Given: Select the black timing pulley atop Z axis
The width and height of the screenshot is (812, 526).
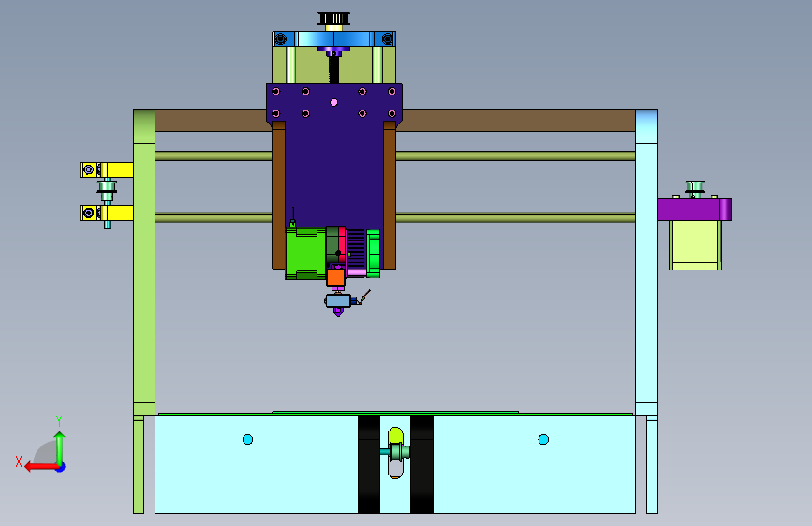Looking at the screenshot, I should click(334, 19).
